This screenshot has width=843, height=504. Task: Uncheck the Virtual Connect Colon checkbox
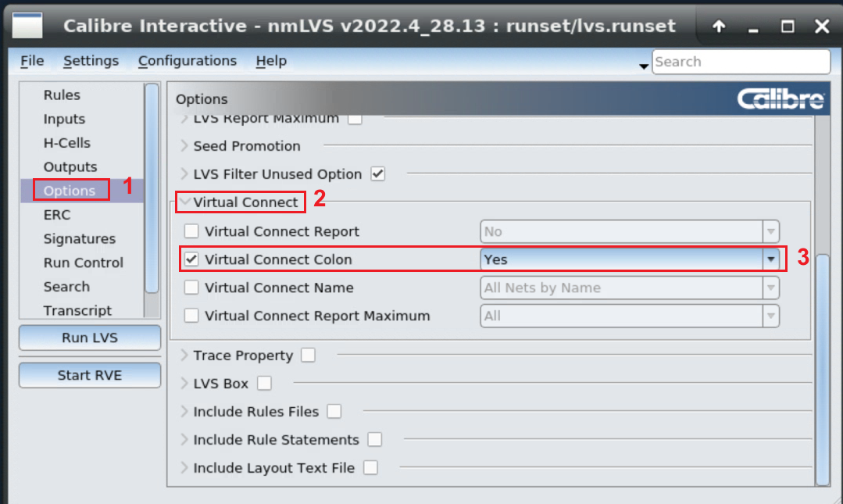191,259
